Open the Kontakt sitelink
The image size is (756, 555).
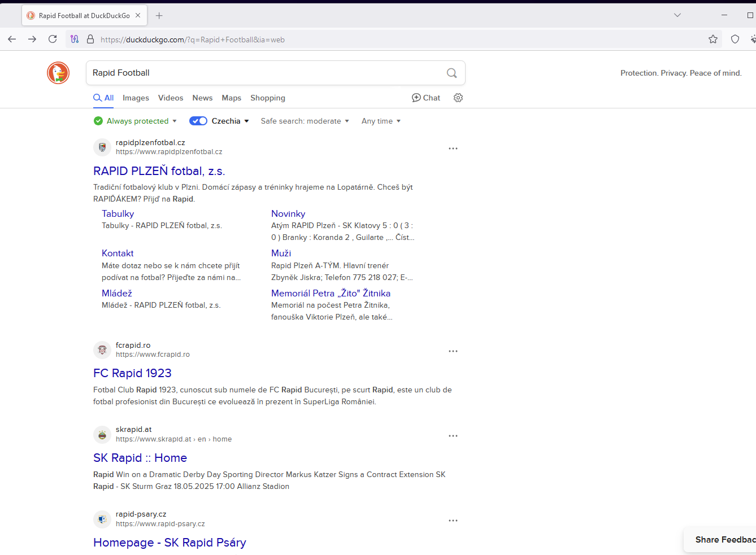pyautogui.click(x=118, y=253)
